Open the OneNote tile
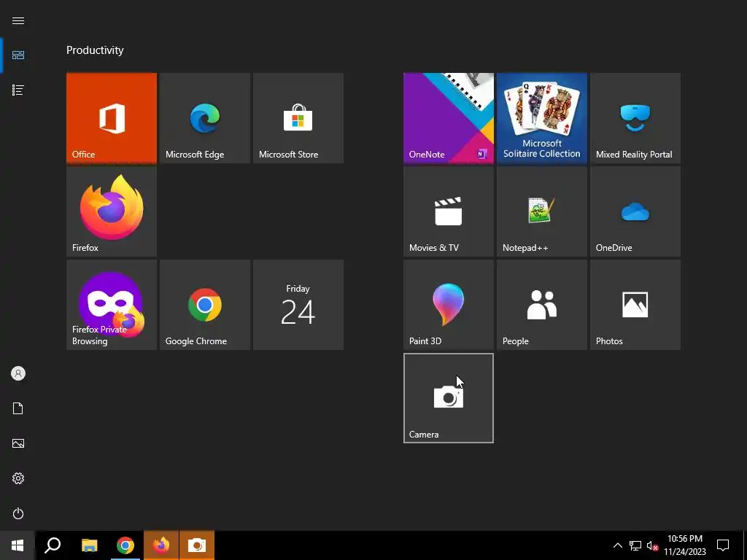The image size is (747, 560). pos(449,118)
